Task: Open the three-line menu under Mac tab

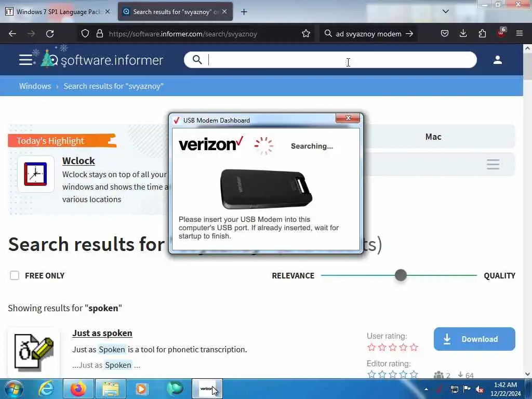Action: pos(493,164)
